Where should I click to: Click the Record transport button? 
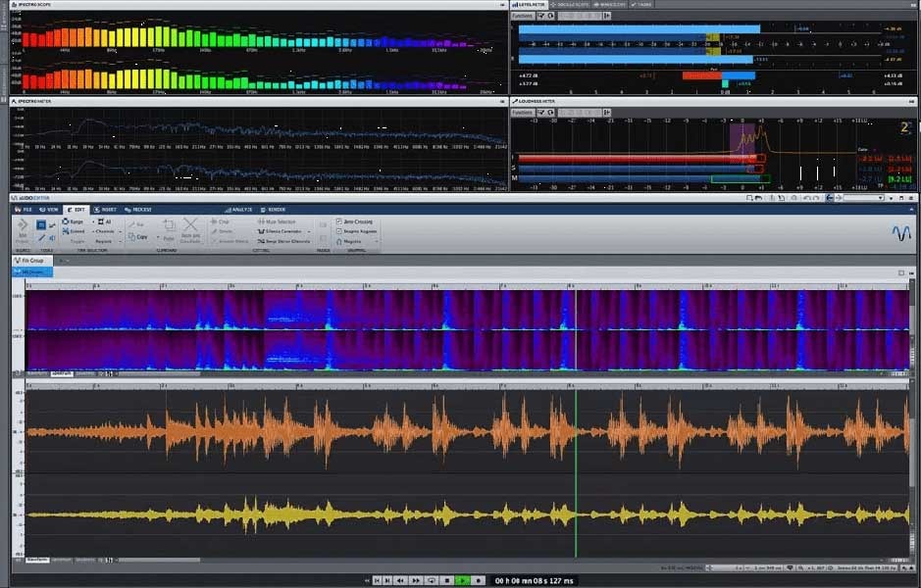[x=478, y=580]
